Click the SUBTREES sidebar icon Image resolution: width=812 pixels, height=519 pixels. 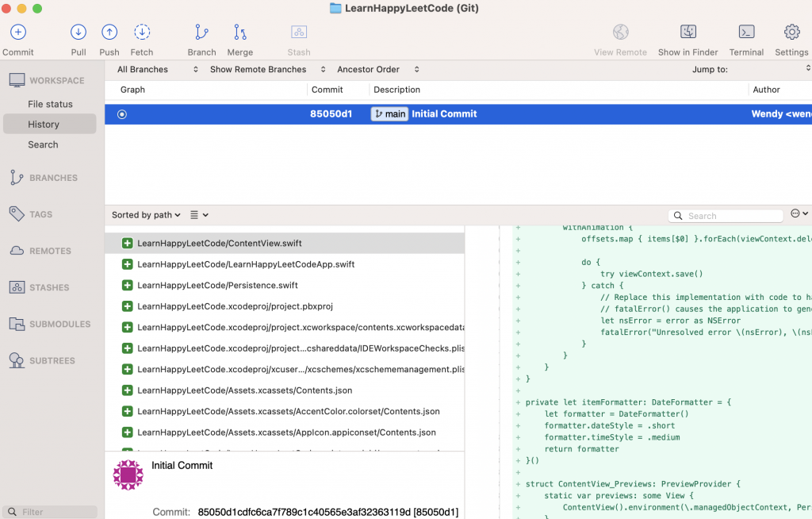point(17,360)
